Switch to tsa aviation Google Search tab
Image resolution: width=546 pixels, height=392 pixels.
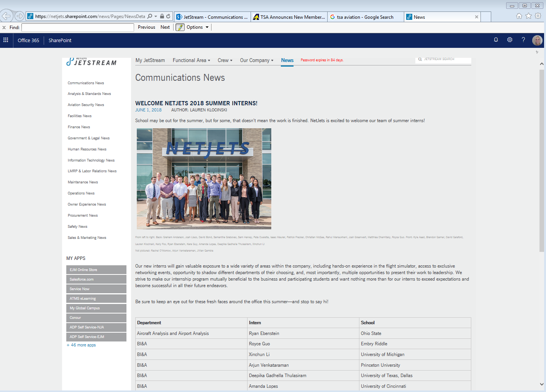(x=366, y=17)
